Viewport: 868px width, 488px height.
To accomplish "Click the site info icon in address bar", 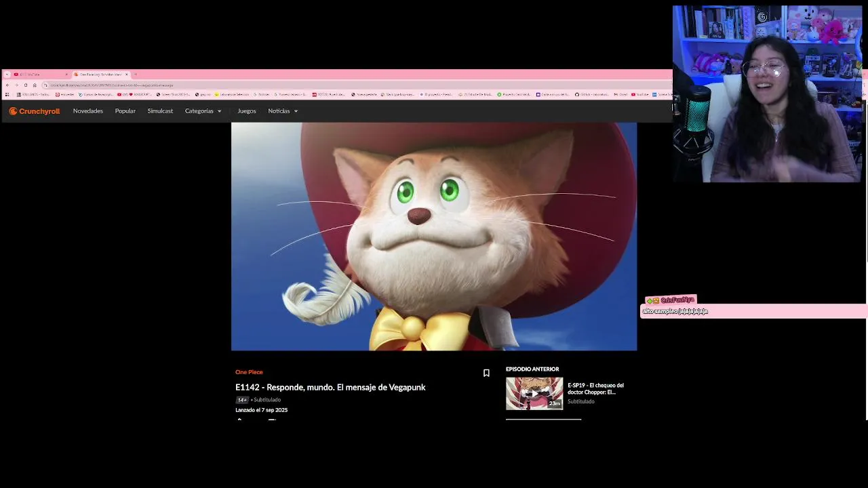I will tap(45, 85).
